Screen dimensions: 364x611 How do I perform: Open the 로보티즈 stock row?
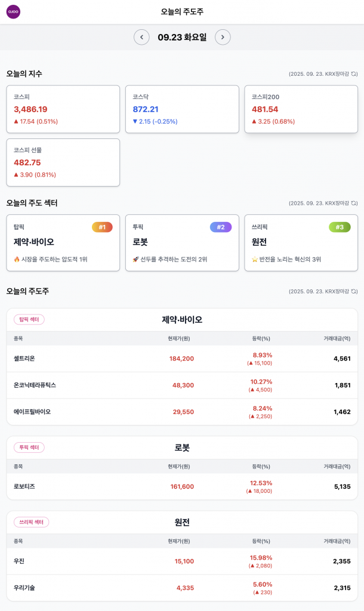(x=182, y=486)
